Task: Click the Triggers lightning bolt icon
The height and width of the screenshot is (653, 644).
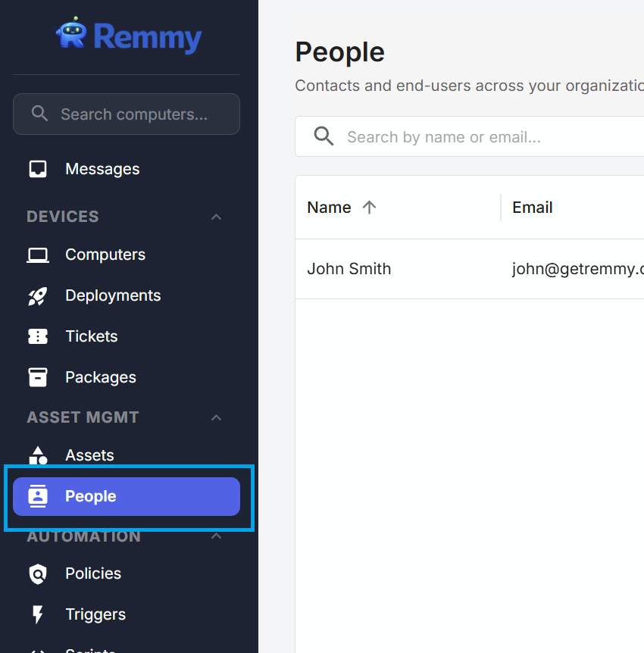Action: (x=38, y=614)
